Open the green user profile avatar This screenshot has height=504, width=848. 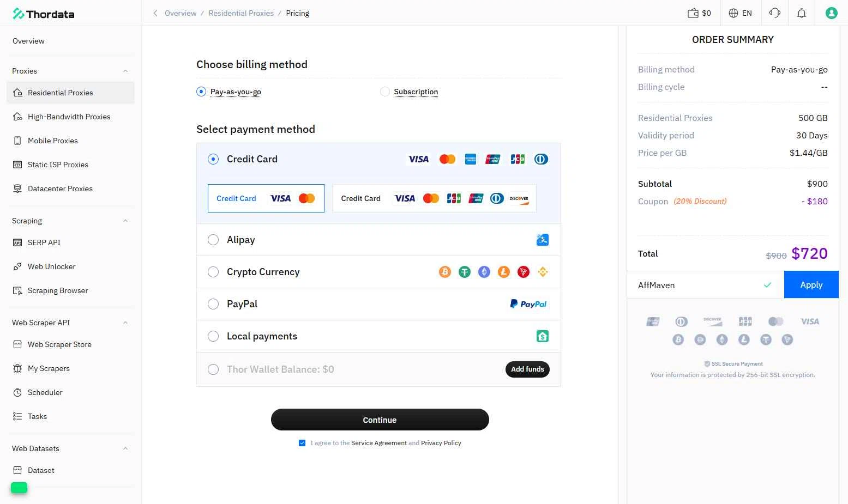pyautogui.click(x=831, y=13)
